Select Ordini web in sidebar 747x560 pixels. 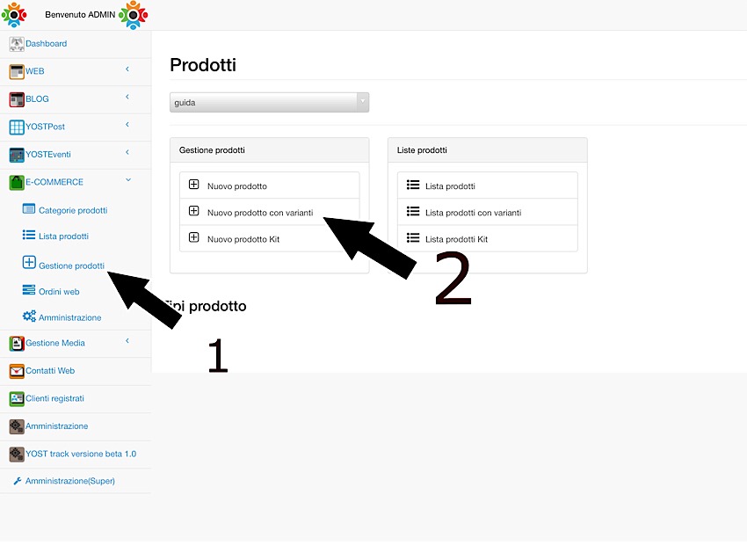pyautogui.click(x=59, y=291)
